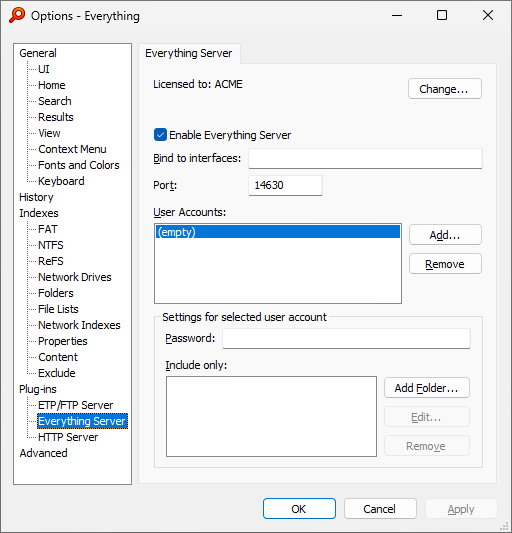Open Keyboard settings
The width and height of the screenshot is (512, 533).
tap(61, 181)
